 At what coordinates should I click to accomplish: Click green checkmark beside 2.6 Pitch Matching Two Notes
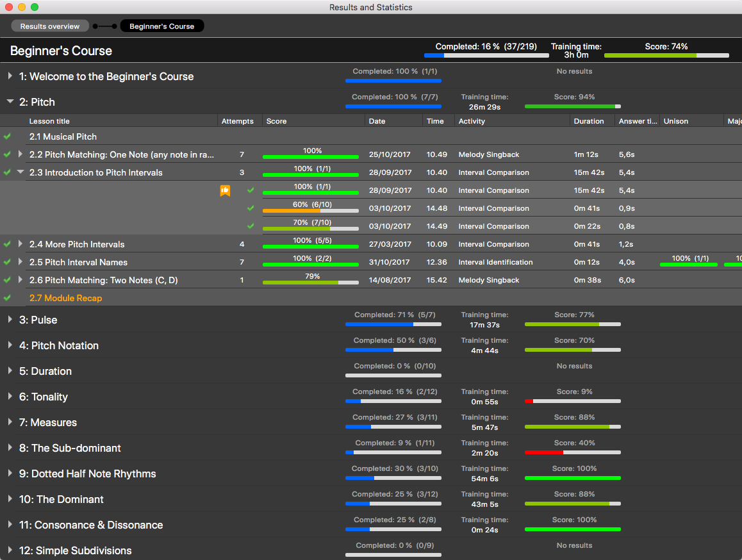pyautogui.click(x=7, y=280)
